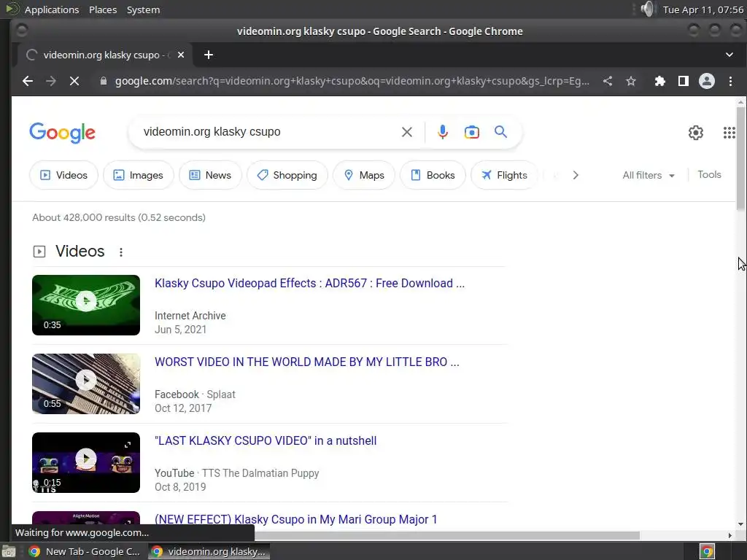Switch to videomin.org klasky taskbar window

pyautogui.click(x=209, y=551)
